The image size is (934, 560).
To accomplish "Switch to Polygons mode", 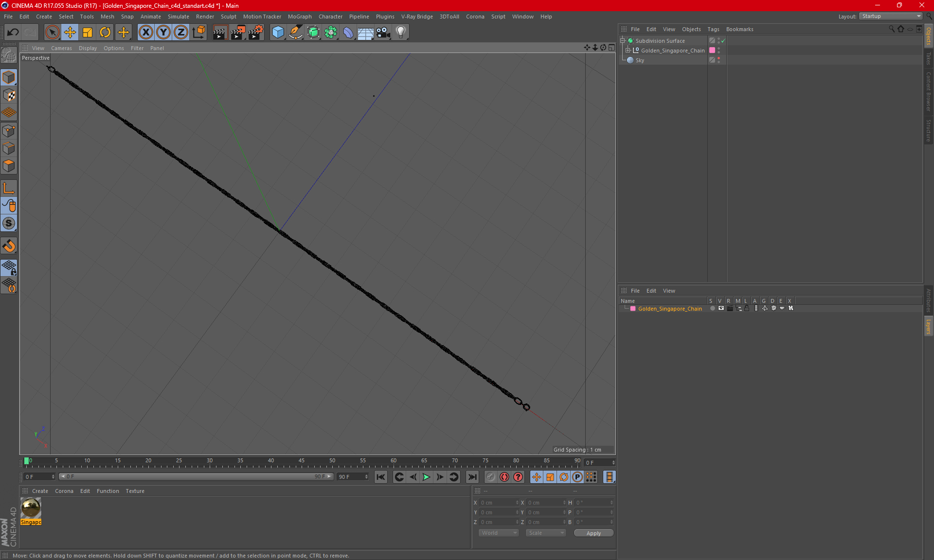I will 9,166.
